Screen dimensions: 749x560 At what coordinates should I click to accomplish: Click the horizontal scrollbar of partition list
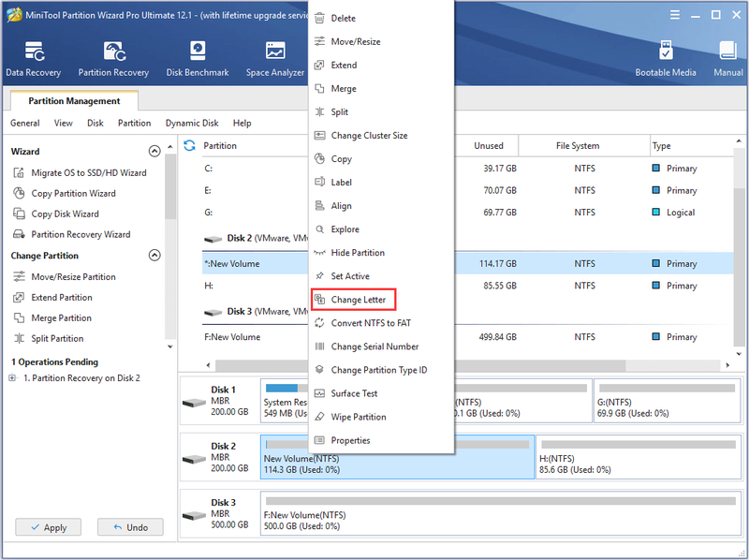click(x=420, y=365)
